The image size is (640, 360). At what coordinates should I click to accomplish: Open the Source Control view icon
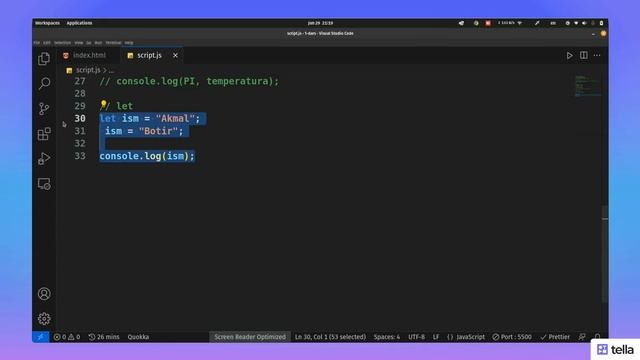click(x=44, y=109)
